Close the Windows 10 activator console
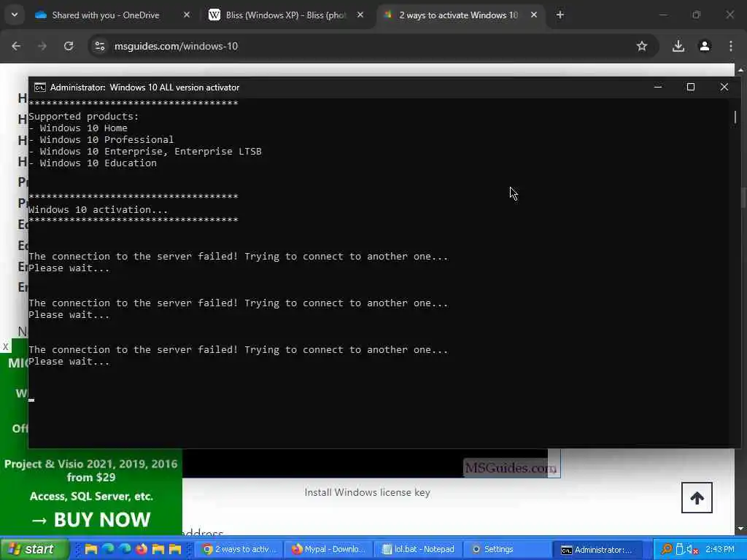The image size is (747, 560). [x=724, y=87]
